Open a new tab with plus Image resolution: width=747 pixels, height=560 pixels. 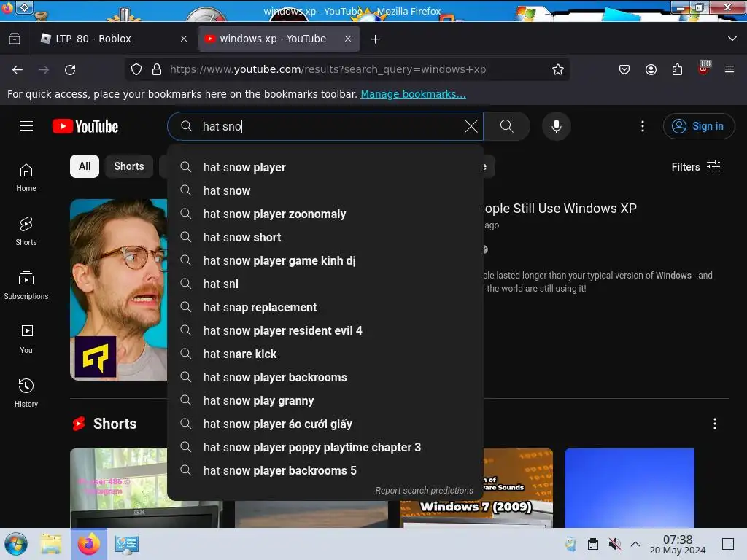pyautogui.click(x=376, y=39)
